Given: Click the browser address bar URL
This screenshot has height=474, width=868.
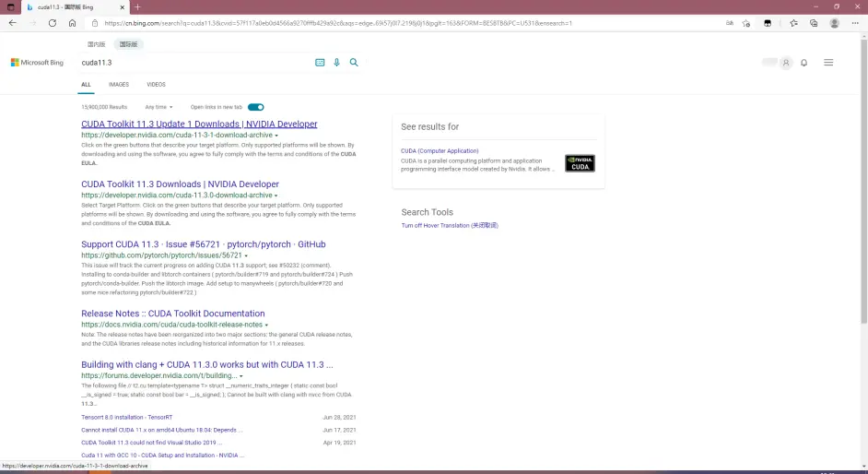Looking at the screenshot, I should coord(337,23).
